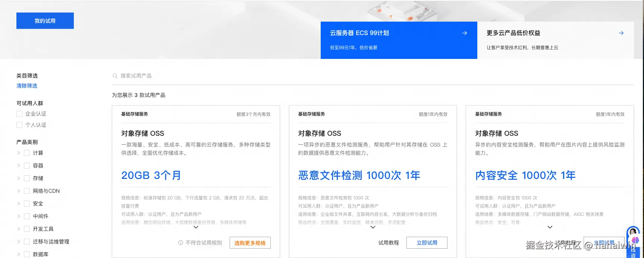
Task: Click the 可试用人群 filter heading
Action: coord(30,103)
